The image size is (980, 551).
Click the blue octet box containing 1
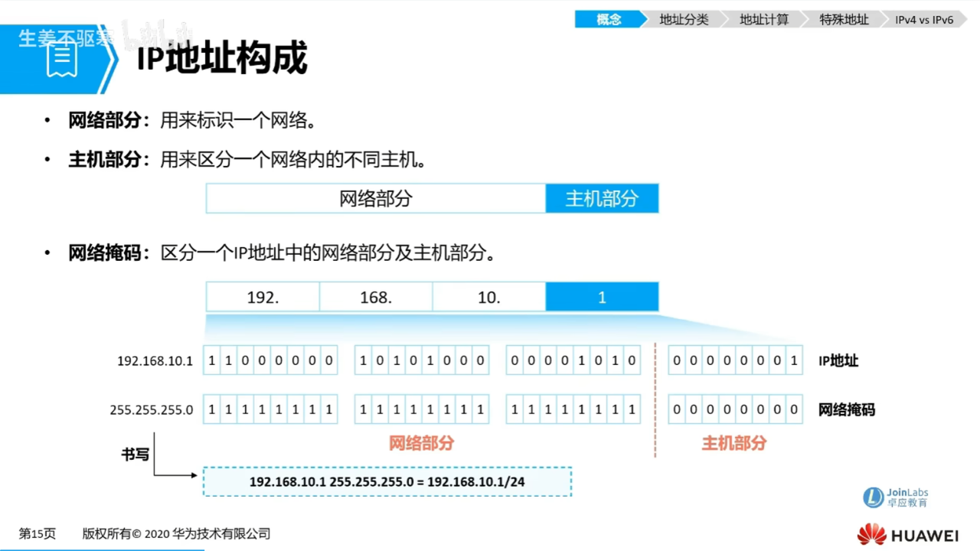point(602,297)
